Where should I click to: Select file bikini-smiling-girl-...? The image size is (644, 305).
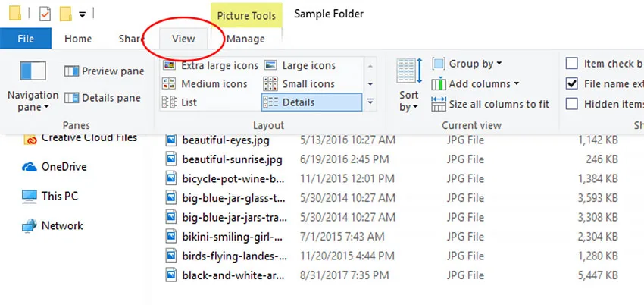[x=233, y=237]
